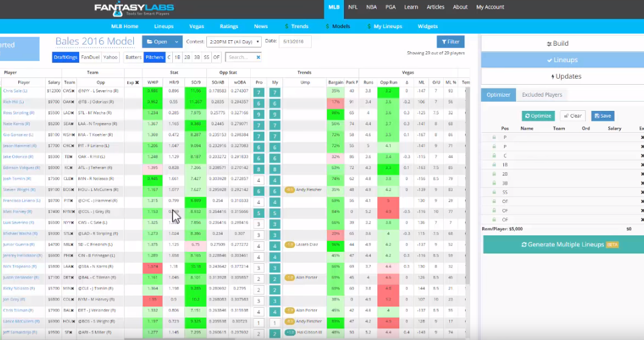Open Josh Tomlin's player link
The width and height of the screenshot is (644, 340).
coord(17,179)
